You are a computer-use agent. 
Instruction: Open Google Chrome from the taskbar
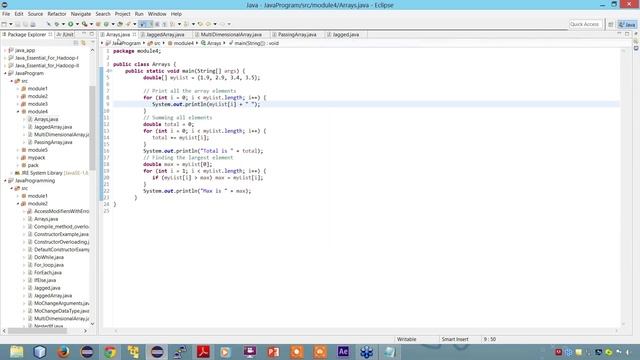(x=110, y=352)
